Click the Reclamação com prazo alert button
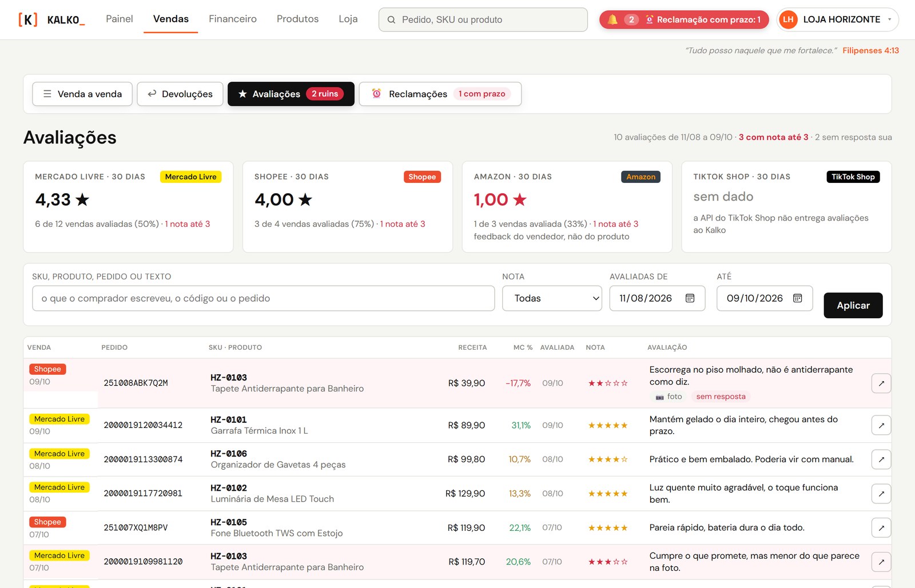The height and width of the screenshot is (588, 915). click(685, 19)
